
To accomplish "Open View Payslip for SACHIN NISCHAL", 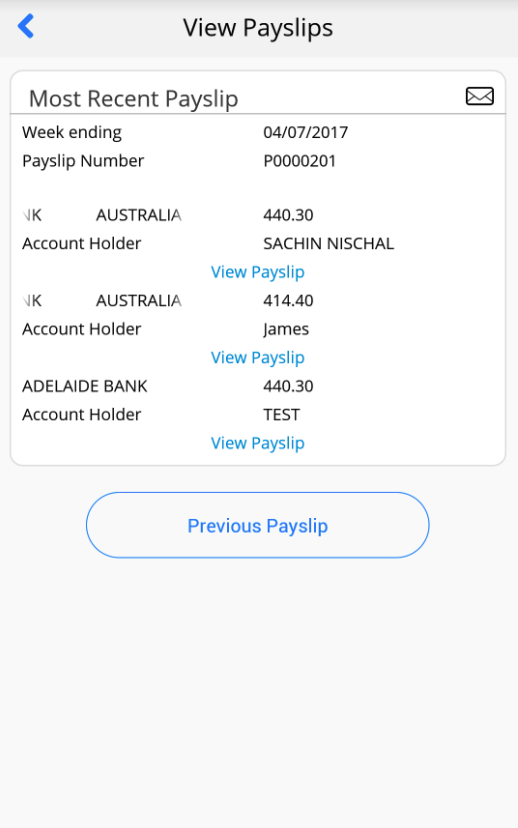I will [258, 272].
